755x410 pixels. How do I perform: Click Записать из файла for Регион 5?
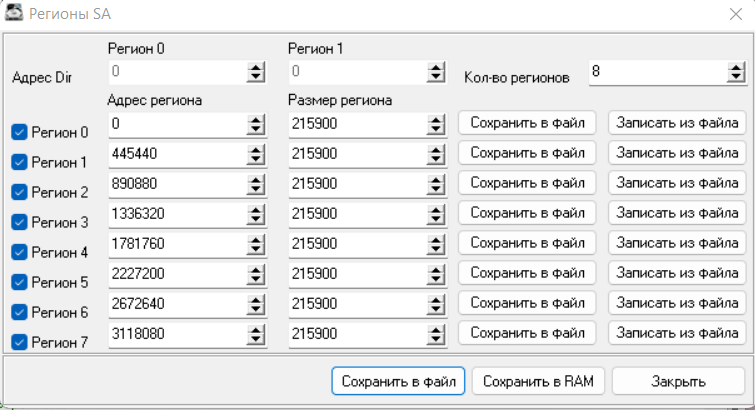tap(678, 273)
